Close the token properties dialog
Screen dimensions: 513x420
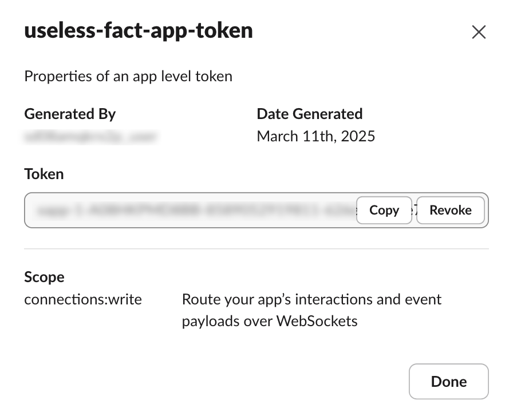(479, 32)
